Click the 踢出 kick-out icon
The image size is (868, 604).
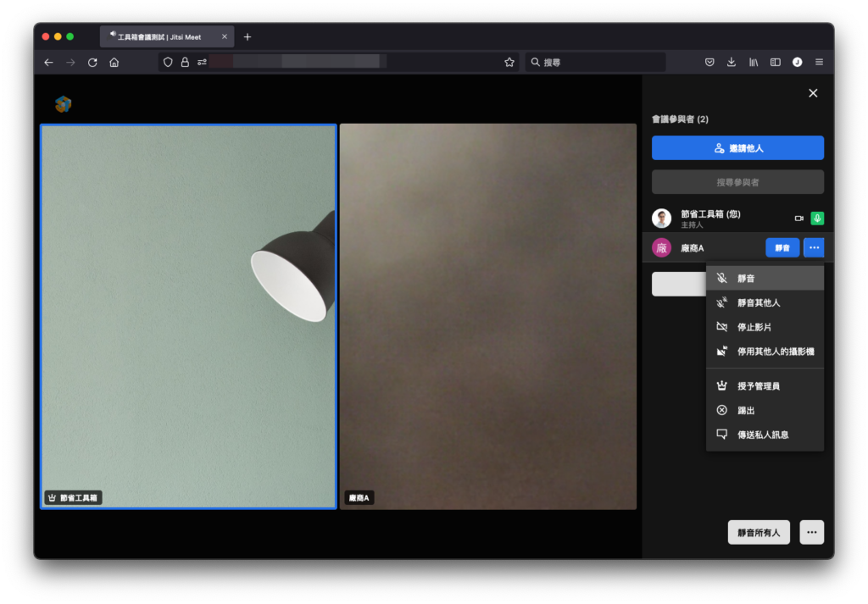point(722,410)
